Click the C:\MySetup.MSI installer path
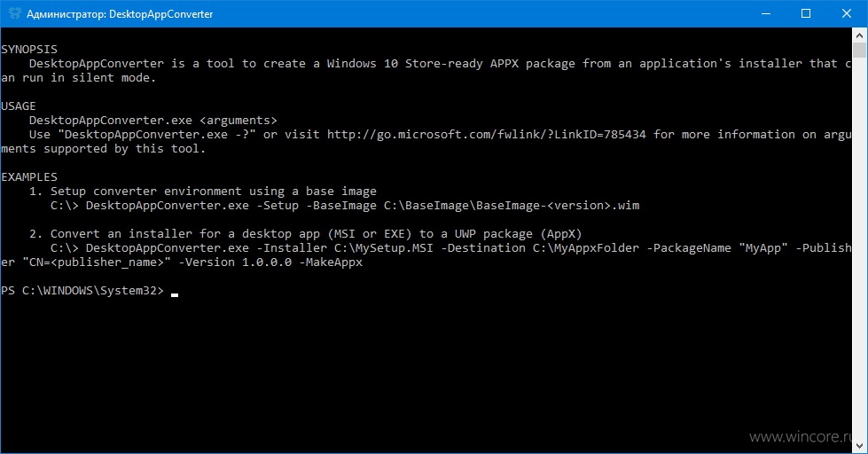 click(x=384, y=248)
